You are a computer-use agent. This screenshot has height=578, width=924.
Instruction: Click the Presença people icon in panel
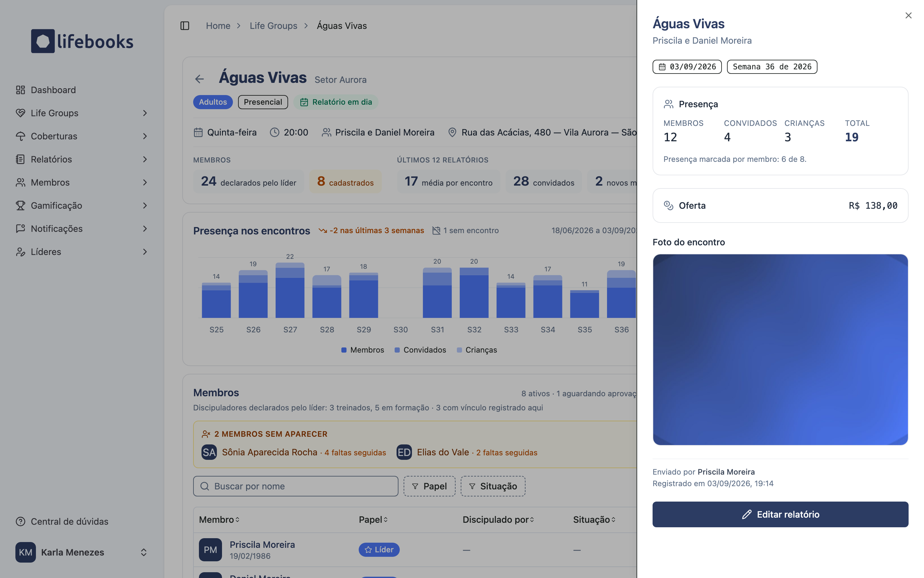pyautogui.click(x=669, y=104)
